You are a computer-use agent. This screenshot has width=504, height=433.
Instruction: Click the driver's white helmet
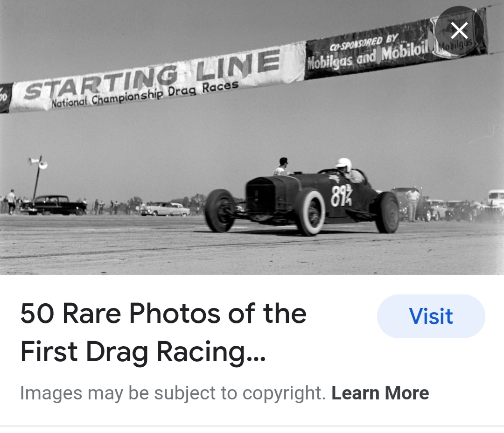(344, 165)
